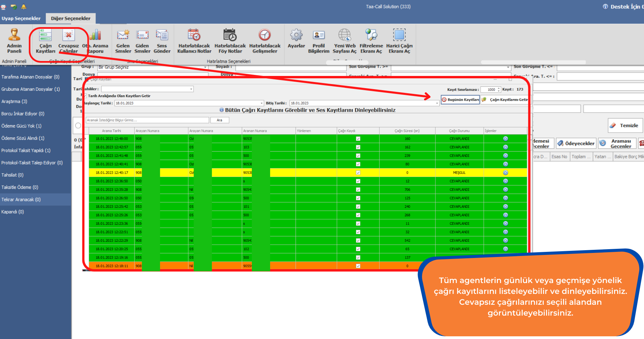Play recording of 12:25:42 call
644x339 pixels.
point(505,206)
